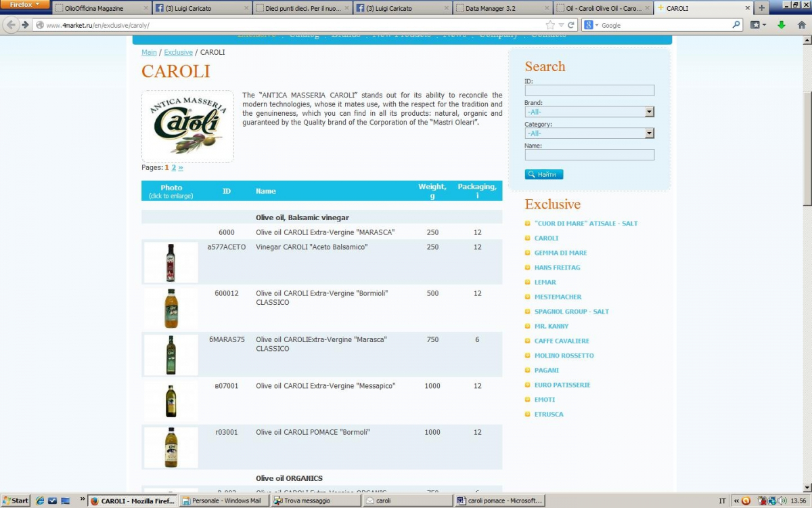Open a new tab with plus button

762,8
